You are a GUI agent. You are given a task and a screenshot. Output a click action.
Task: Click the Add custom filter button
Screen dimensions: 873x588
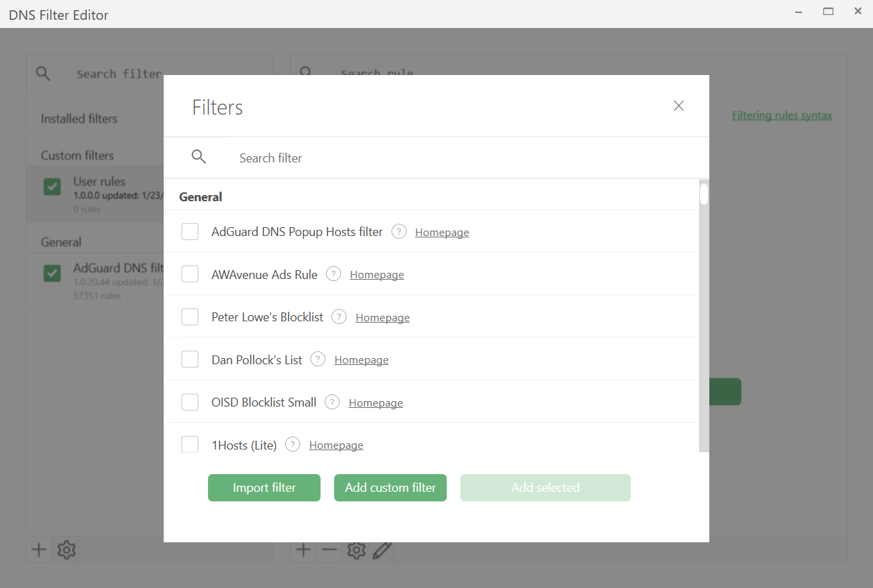coord(390,488)
